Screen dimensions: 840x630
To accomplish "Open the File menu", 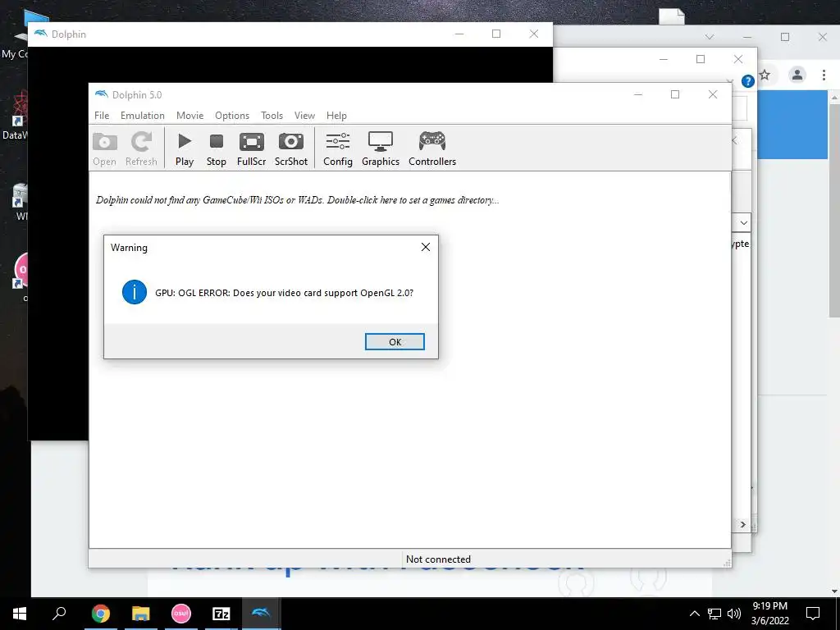I will [102, 115].
